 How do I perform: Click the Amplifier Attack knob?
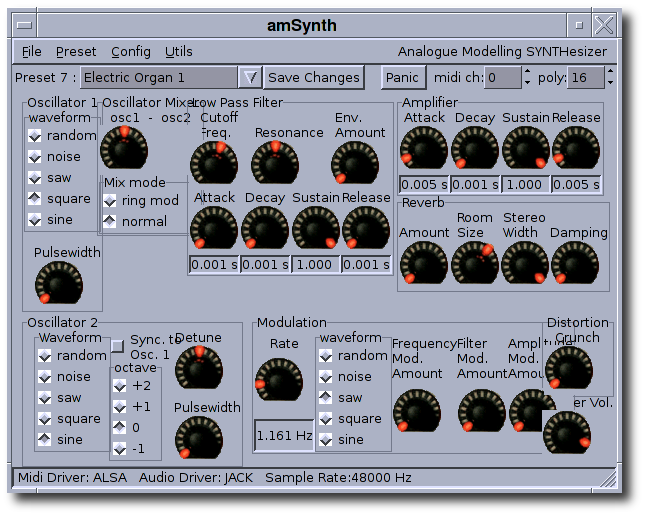424,148
